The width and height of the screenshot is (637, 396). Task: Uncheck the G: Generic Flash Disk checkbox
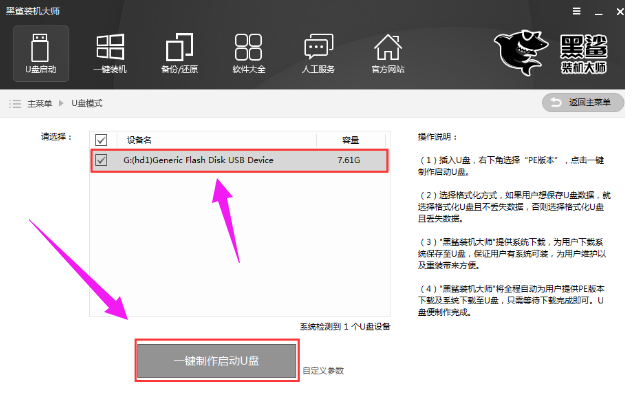coord(101,160)
